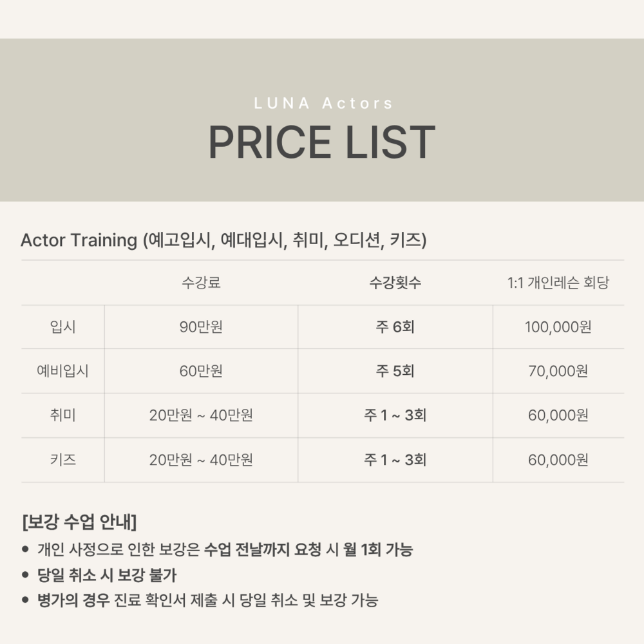Click the 1:1 개인레슨 회당 header
The width and height of the screenshot is (644, 644).
tap(558, 283)
